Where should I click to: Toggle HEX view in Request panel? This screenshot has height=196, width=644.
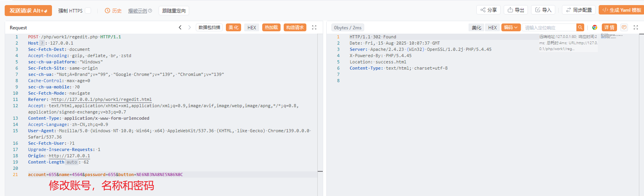(252, 27)
